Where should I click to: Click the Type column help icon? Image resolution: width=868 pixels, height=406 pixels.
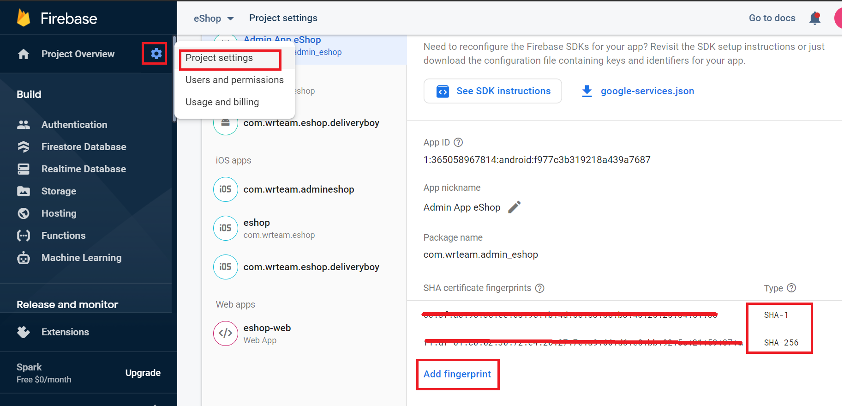click(x=791, y=288)
